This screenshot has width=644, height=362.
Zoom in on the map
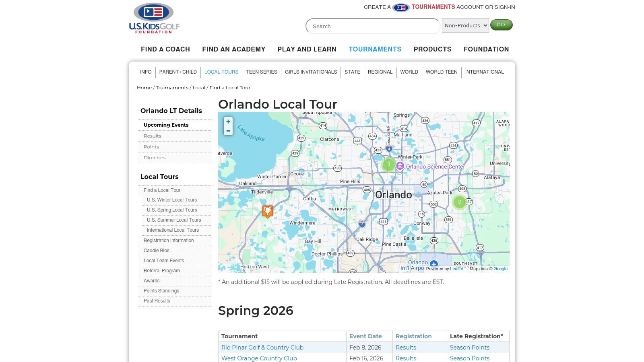tap(228, 121)
